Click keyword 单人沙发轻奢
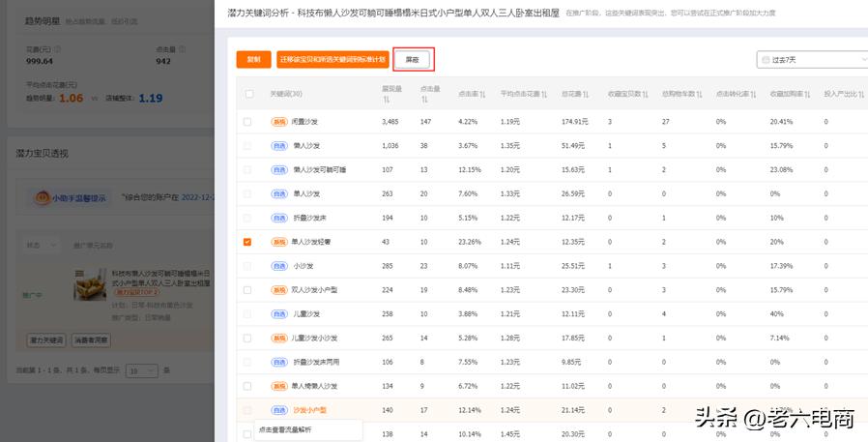Viewport: 868px width, 442px height. (311, 242)
